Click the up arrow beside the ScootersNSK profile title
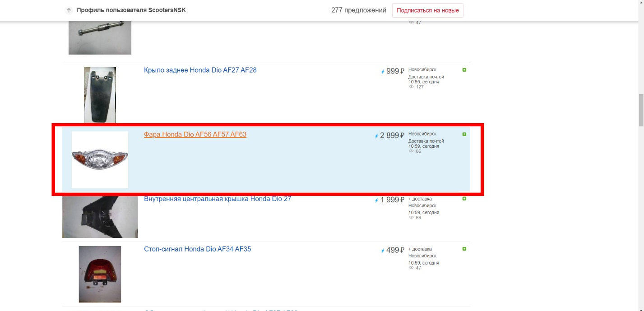This screenshot has width=644, height=311. (x=69, y=10)
